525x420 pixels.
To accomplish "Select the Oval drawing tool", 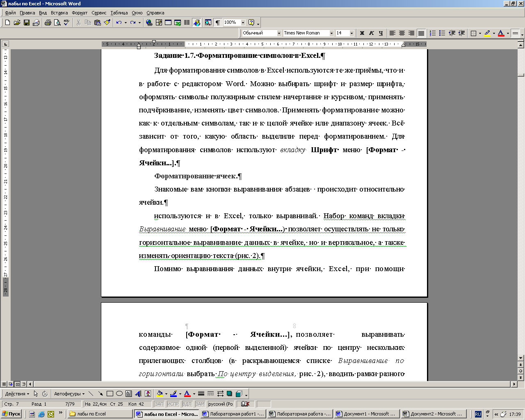I will [119, 394].
